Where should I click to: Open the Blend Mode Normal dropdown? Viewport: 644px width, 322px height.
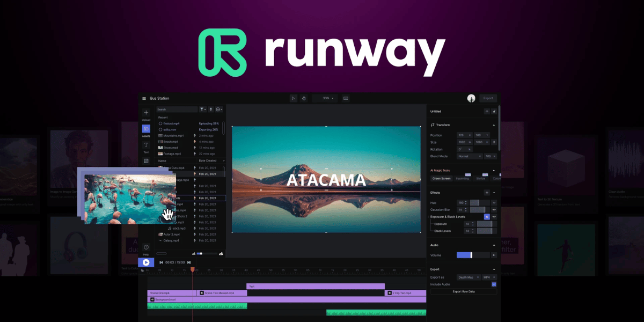click(x=469, y=156)
